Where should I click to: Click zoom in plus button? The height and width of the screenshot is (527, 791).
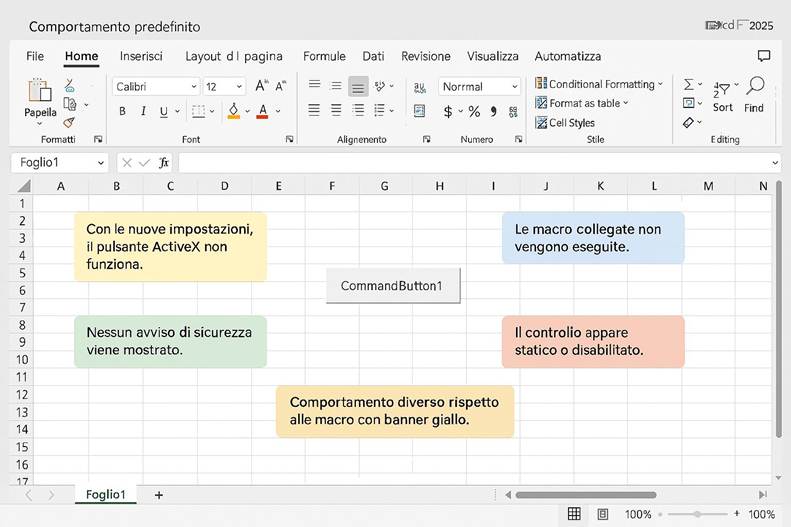[737, 513]
